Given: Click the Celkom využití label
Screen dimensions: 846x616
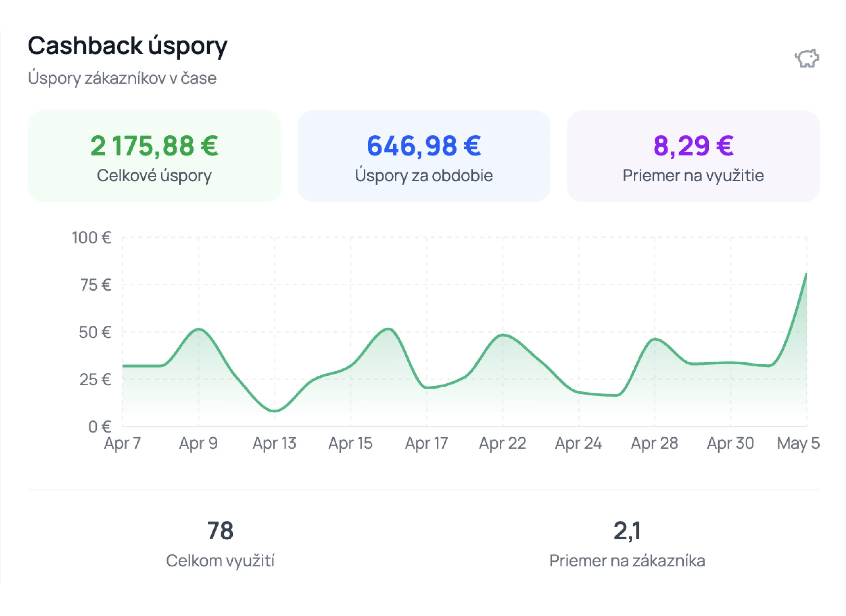Looking at the screenshot, I should tap(220, 561).
